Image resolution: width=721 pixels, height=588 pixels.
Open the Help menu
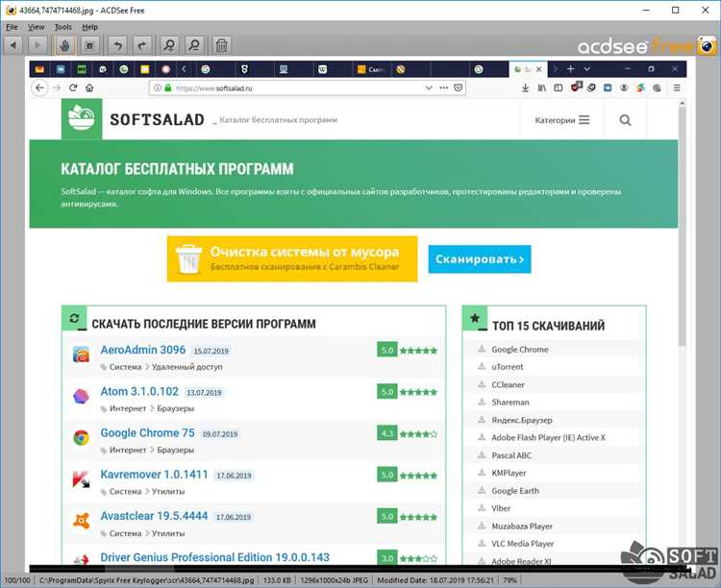tap(90, 27)
